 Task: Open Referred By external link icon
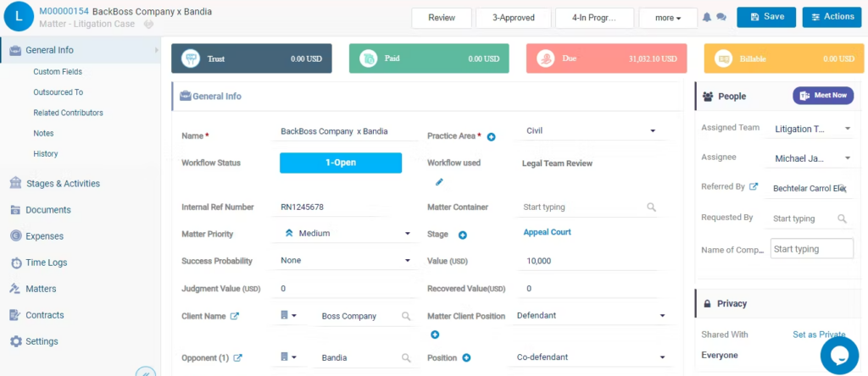754,187
